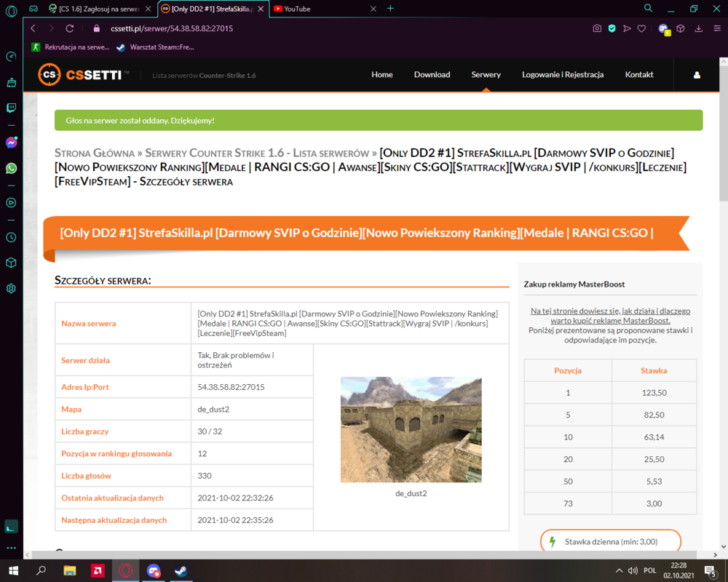Viewport: 728px width, 582px height.
Task: Open the MasterBoost info link 'Na tej stronie dowiesz się'
Action: pos(610,316)
